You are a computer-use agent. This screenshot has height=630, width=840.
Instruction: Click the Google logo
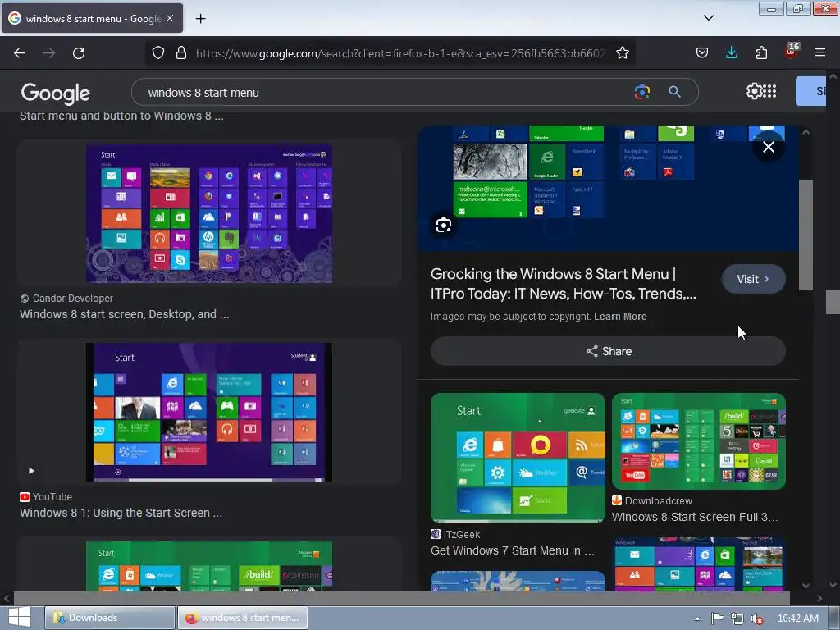click(x=56, y=94)
